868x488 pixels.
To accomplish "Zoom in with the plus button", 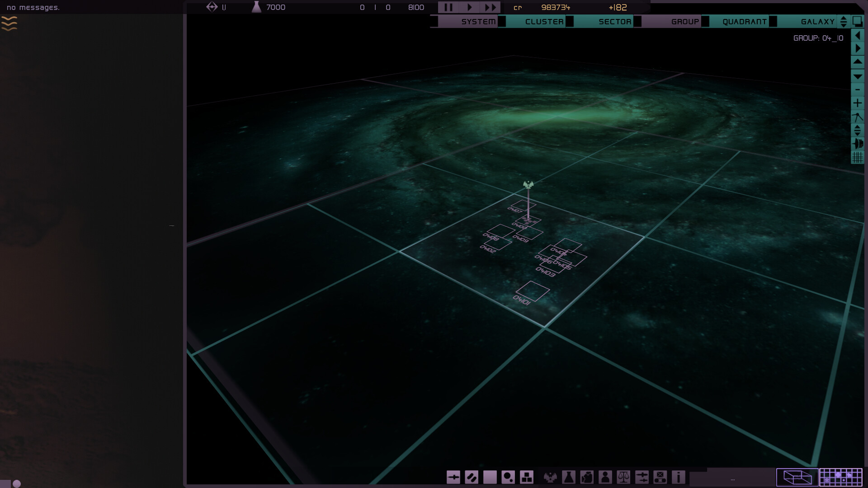I will tap(857, 103).
